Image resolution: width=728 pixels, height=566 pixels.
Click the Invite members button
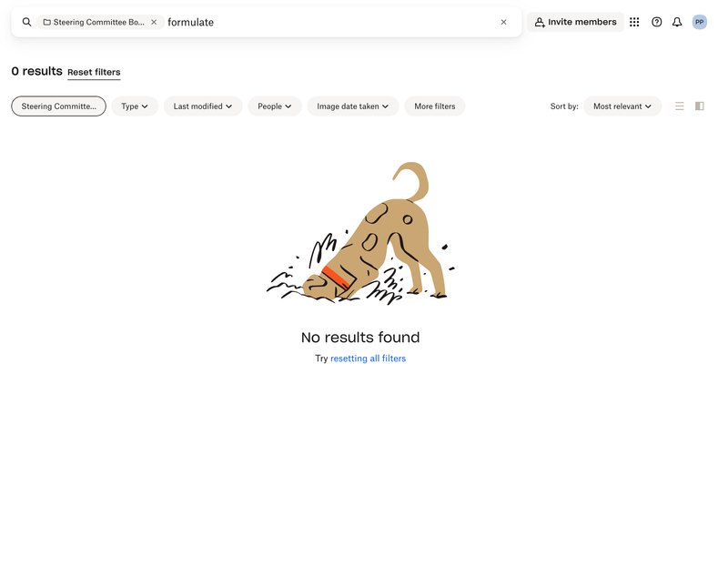pos(575,22)
